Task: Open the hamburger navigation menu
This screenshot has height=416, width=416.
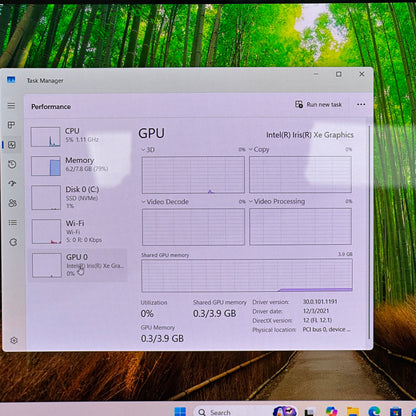Action: pos(11,106)
